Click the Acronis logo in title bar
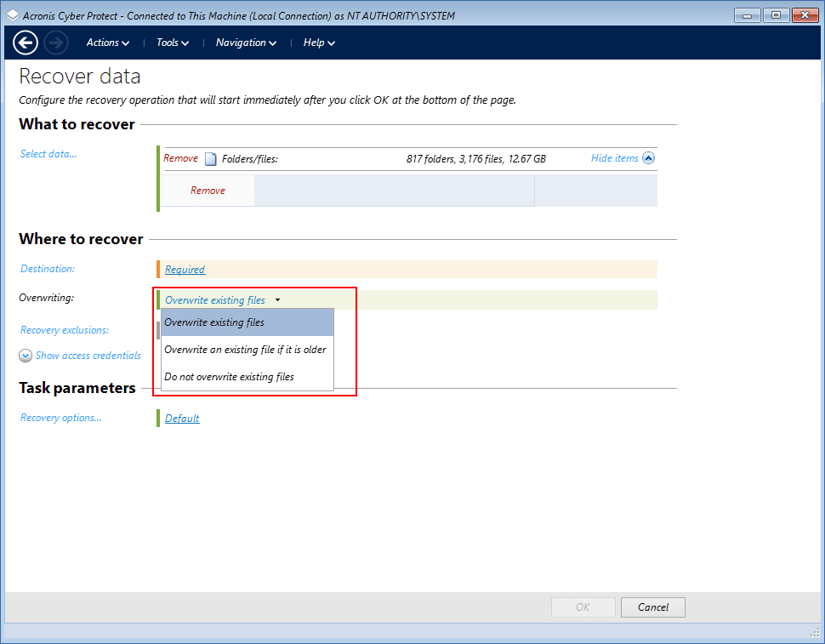The height and width of the screenshot is (644, 825). [12, 15]
